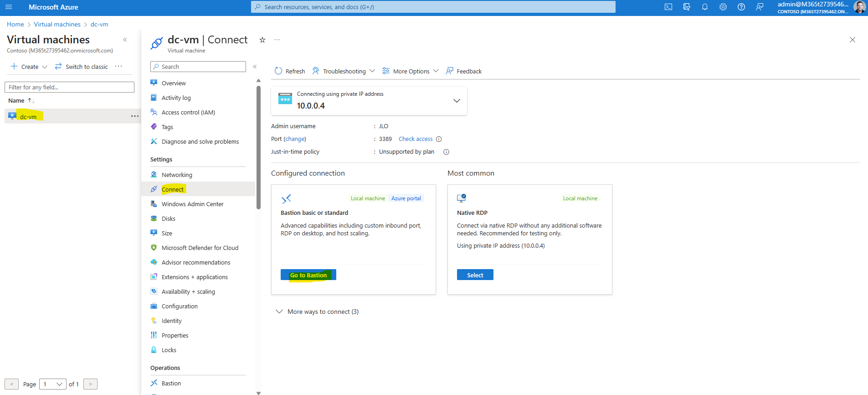Click the Filter for any field box
This screenshot has width=868, height=395.
[x=69, y=87]
